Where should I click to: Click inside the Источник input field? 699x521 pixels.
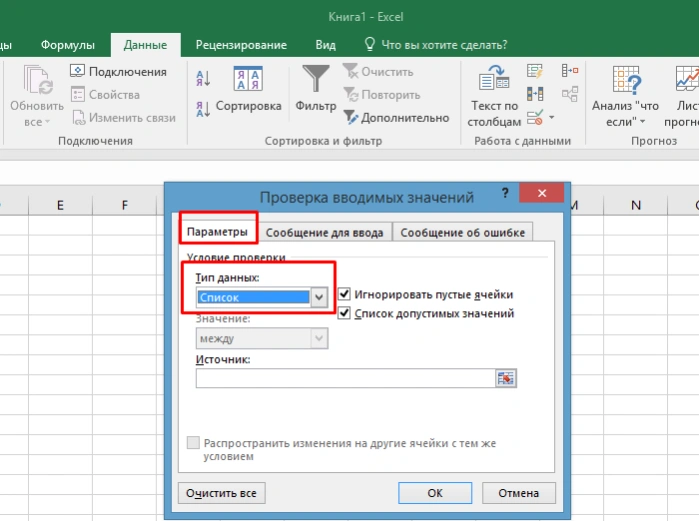(345, 378)
